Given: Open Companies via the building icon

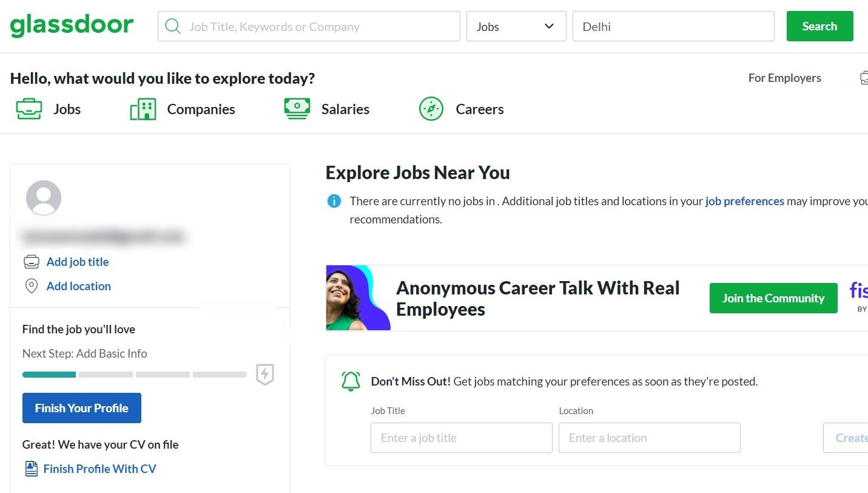Looking at the screenshot, I should (142, 109).
